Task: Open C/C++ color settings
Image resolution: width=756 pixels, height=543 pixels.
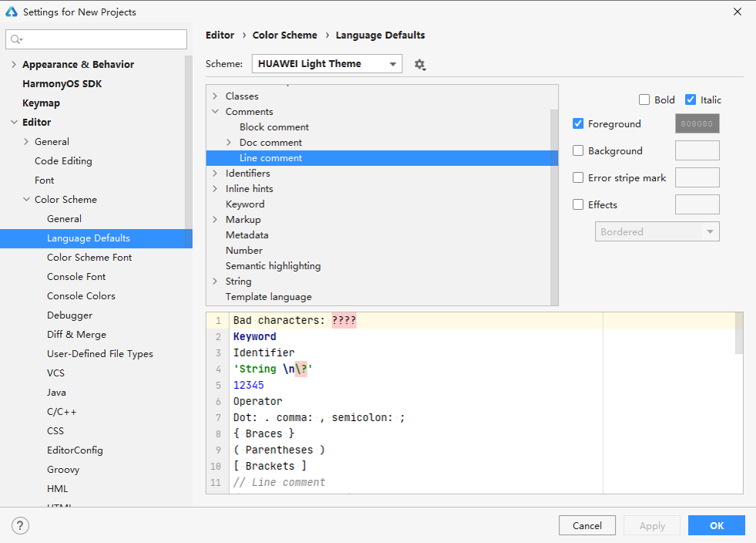Action: 61,412
